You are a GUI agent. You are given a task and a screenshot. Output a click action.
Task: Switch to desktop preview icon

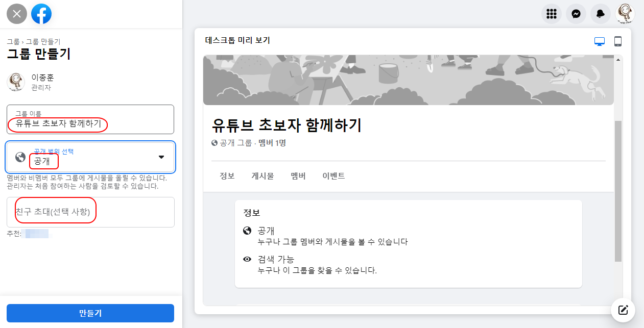600,41
